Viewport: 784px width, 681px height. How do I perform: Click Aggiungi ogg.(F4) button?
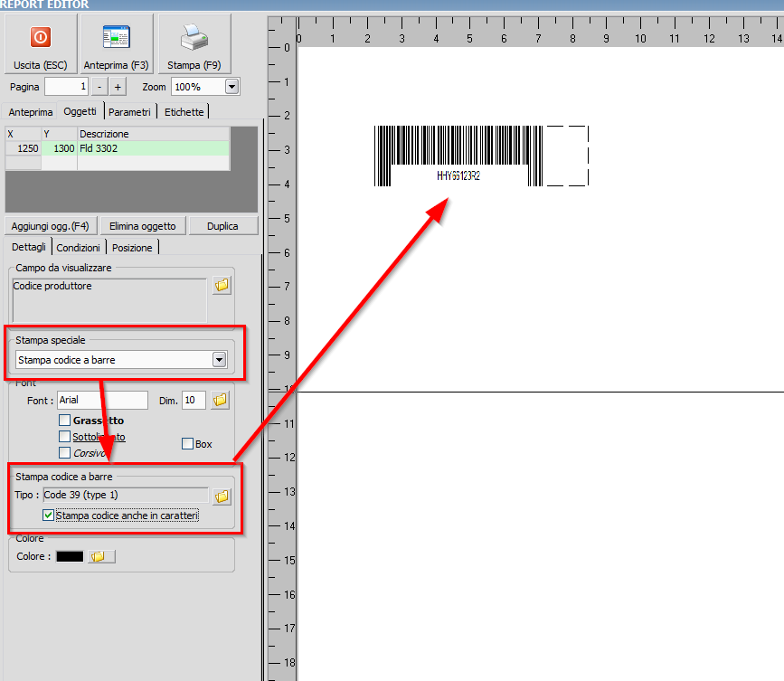(x=50, y=226)
